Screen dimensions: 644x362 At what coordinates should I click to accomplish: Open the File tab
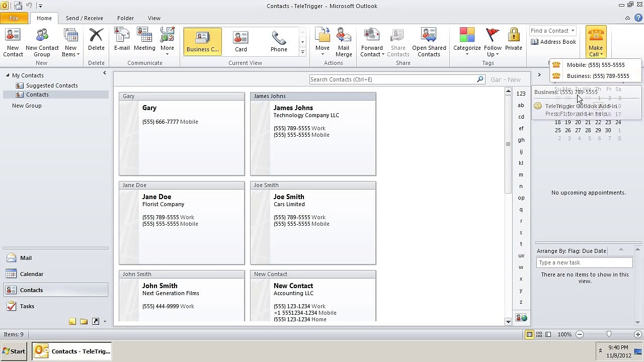click(14, 18)
